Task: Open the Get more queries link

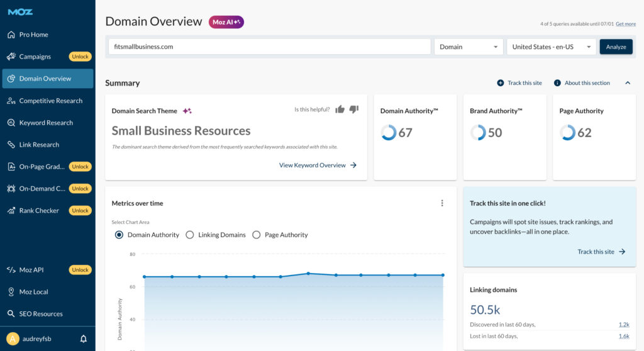Action: coord(626,24)
